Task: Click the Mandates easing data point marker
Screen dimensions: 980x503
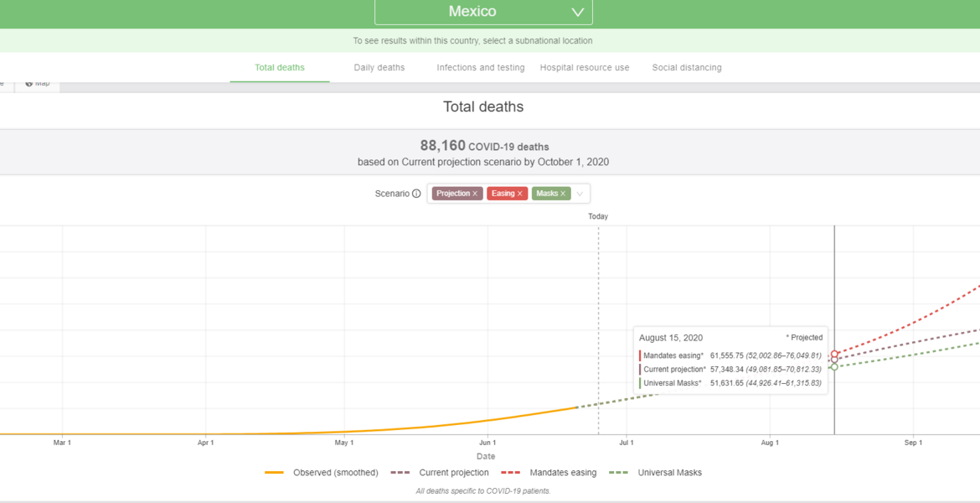Action: [834, 354]
